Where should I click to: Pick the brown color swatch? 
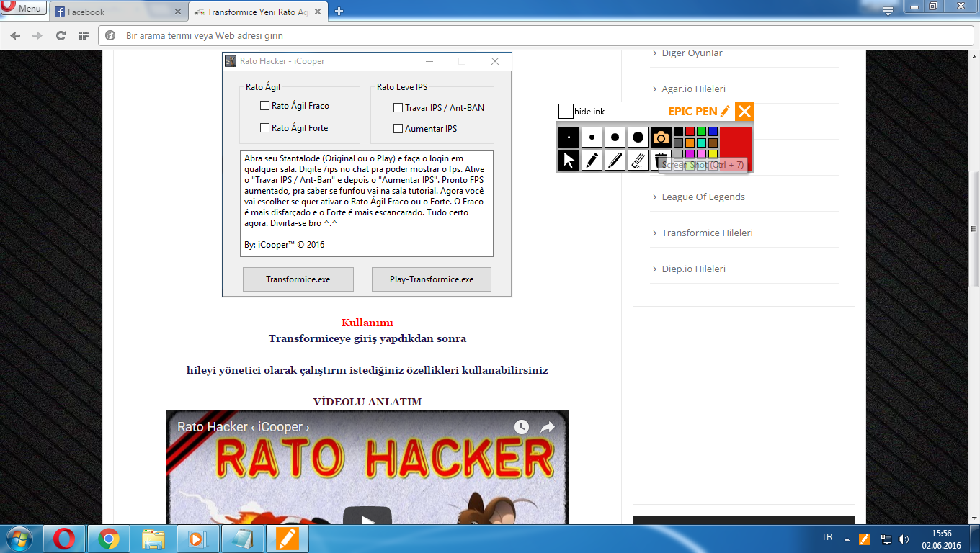(713, 143)
